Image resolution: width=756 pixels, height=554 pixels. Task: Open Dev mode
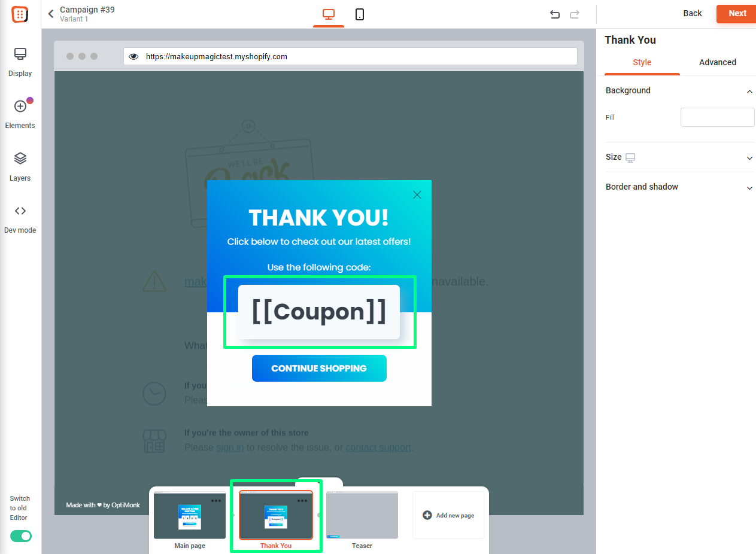[20, 219]
